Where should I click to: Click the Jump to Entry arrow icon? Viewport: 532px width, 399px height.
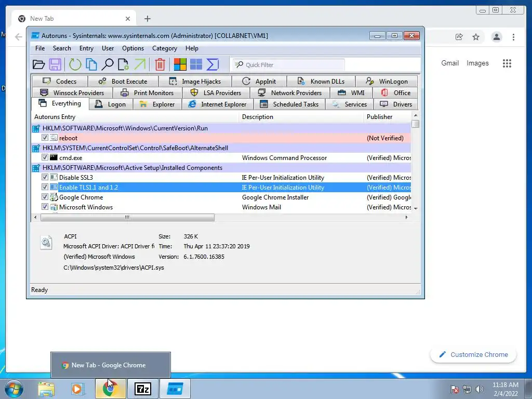(140, 64)
